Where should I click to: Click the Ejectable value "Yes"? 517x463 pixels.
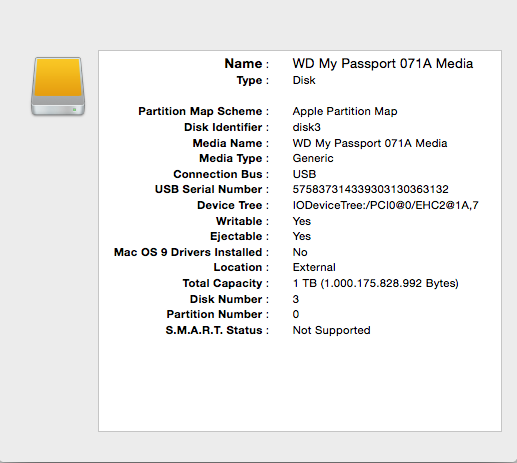pos(301,236)
